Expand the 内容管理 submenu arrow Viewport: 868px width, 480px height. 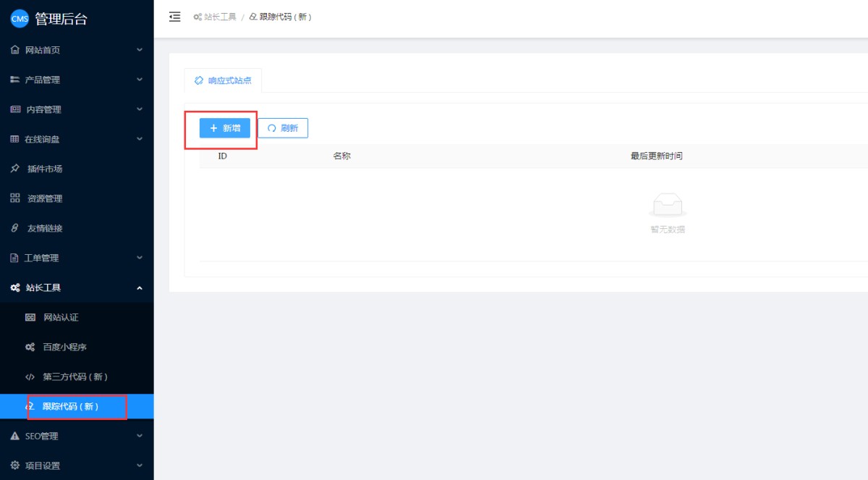[140, 109]
